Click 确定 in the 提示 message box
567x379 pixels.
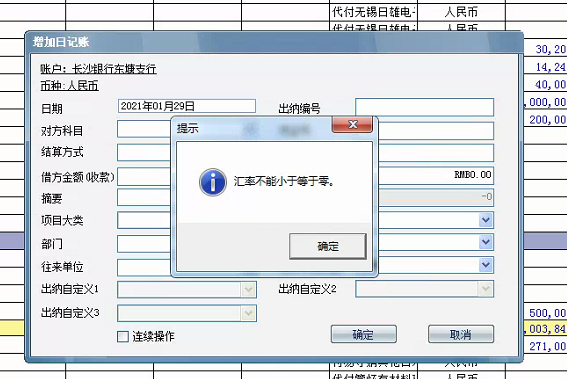pos(328,246)
